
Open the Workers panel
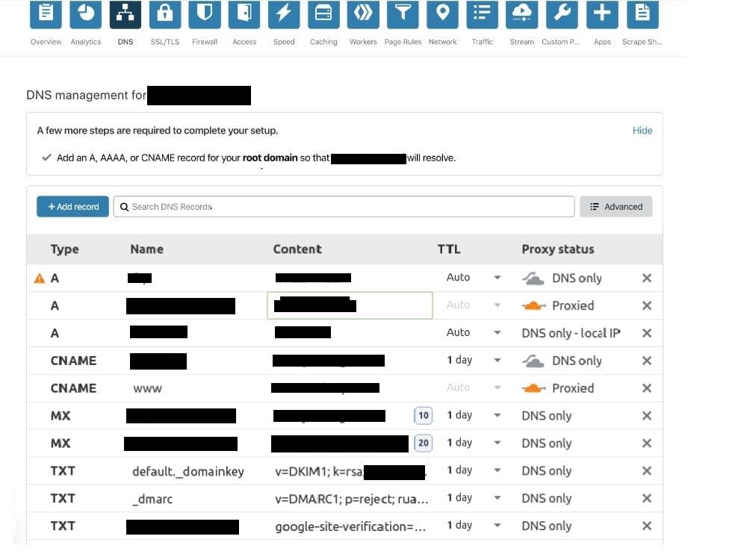[x=363, y=13]
